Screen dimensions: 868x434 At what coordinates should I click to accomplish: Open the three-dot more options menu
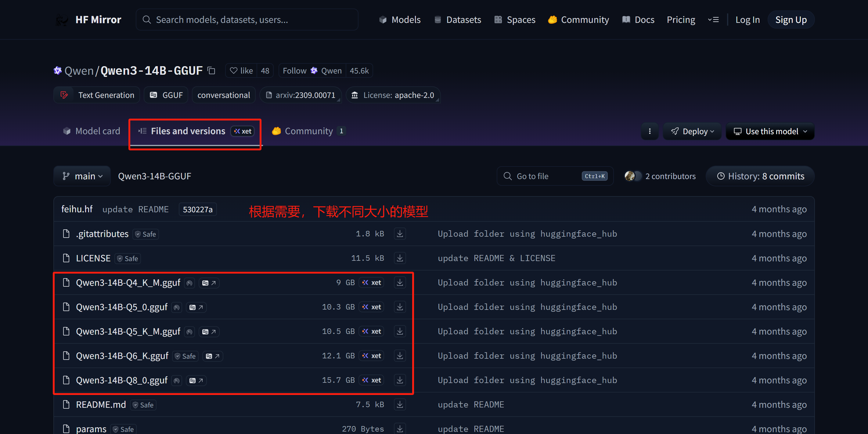[x=650, y=131]
